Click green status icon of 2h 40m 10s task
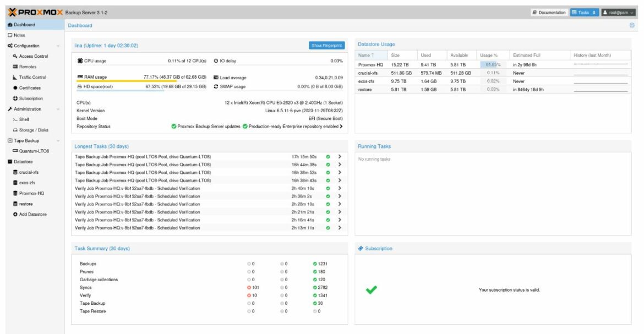 (328, 189)
